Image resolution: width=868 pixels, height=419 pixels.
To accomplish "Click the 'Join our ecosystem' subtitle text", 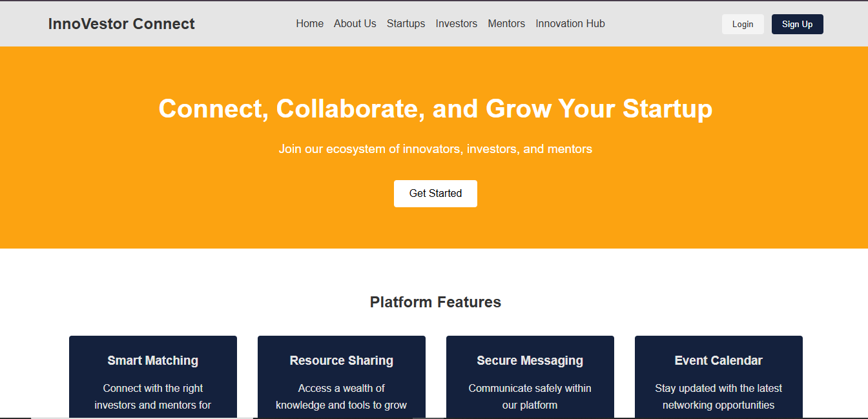I will pyautogui.click(x=435, y=149).
